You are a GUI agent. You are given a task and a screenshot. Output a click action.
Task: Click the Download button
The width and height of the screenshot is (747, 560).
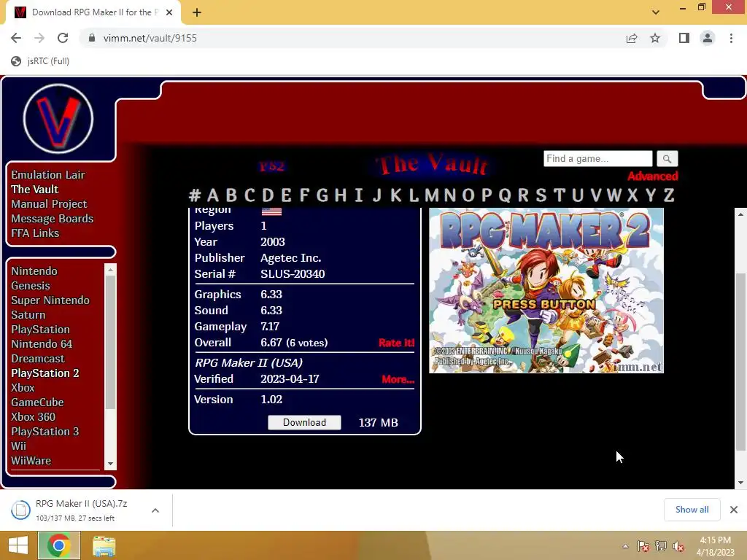point(304,422)
